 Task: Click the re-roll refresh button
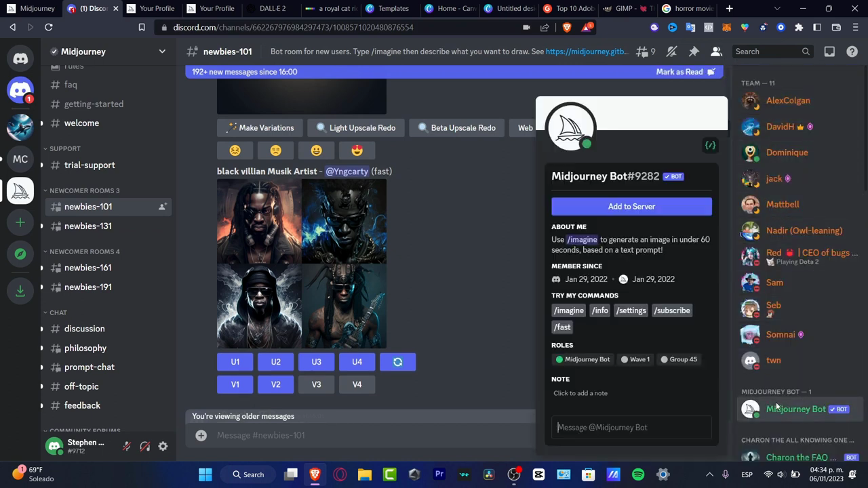tap(398, 362)
